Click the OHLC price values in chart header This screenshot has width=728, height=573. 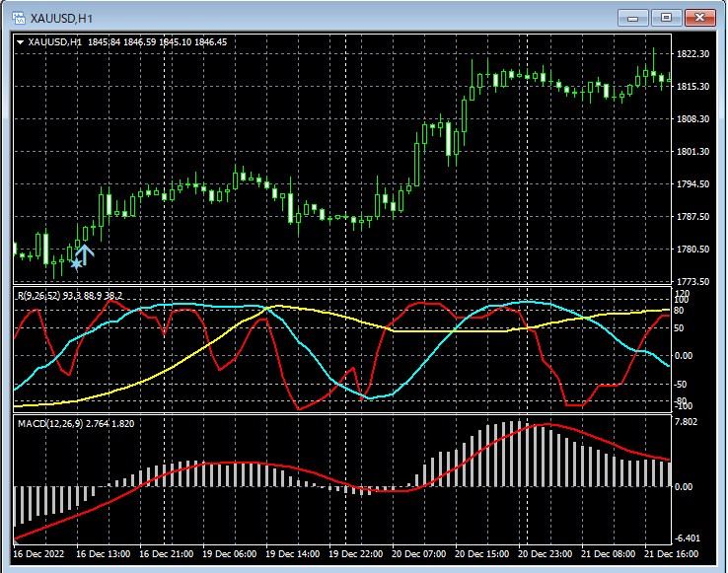[157, 42]
